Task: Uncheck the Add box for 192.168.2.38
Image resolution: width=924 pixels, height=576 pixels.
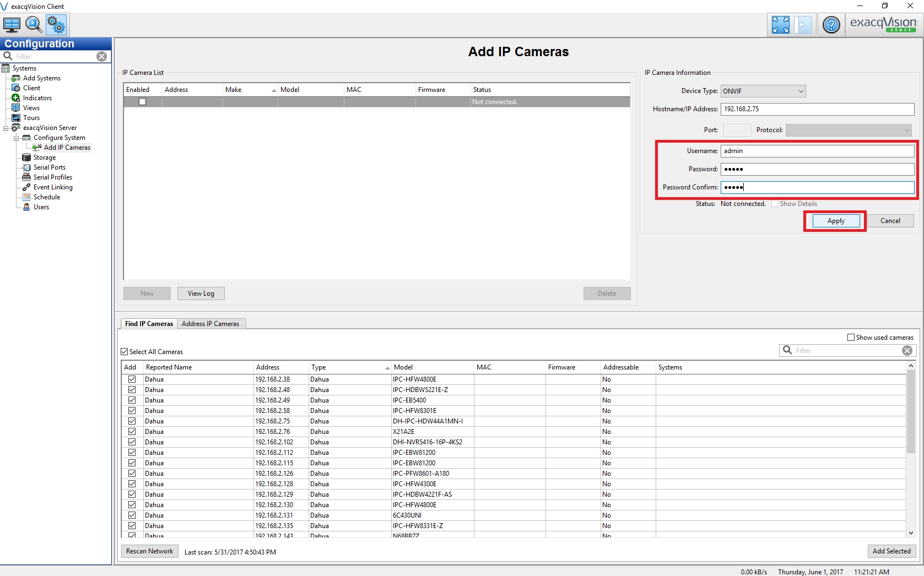Action: pos(132,379)
